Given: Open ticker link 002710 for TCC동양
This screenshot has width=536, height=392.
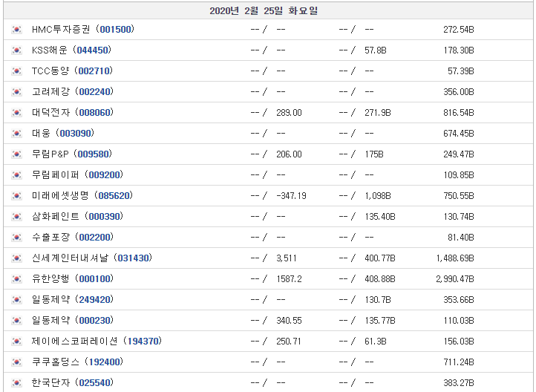Looking at the screenshot, I should tap(94, 71).
